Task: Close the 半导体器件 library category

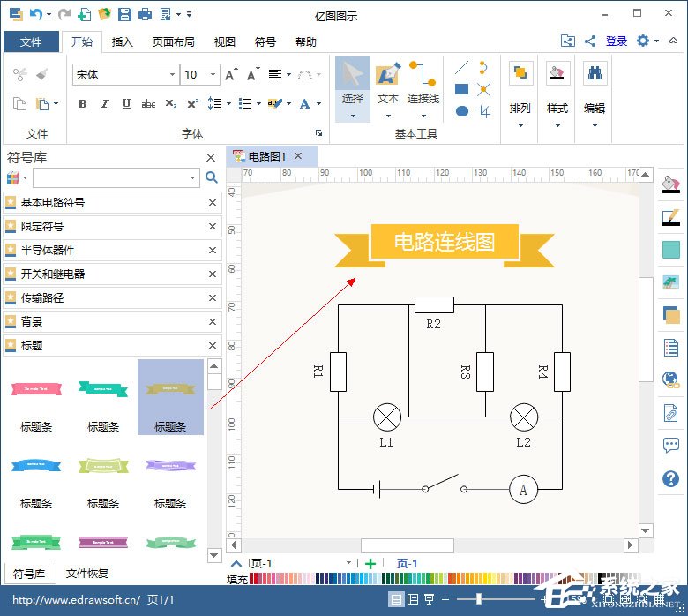Action: pos(212,251)
